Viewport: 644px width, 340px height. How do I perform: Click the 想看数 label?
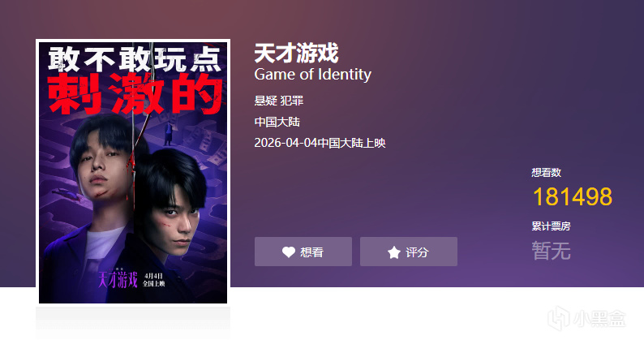click(546, 172)
